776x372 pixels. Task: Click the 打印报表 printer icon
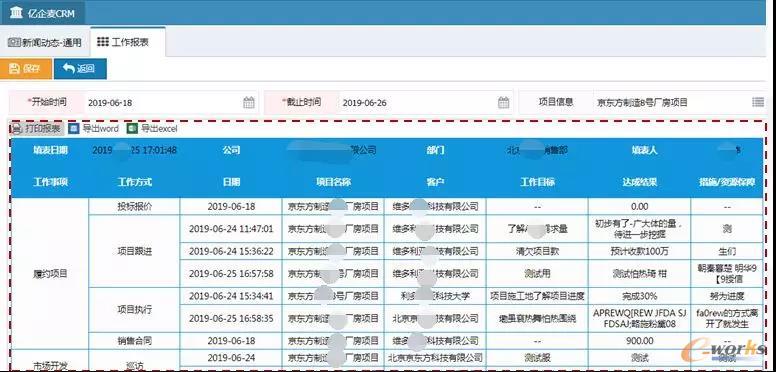(x=16, y=129)
